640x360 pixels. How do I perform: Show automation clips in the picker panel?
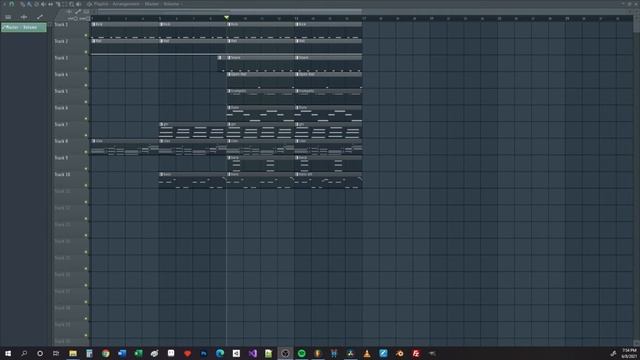click(40, 17)
